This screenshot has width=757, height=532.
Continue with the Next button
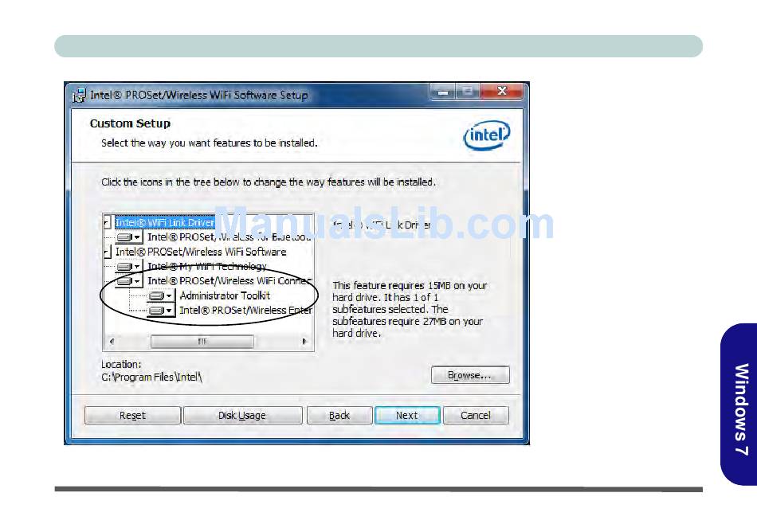(x=407, y=415)
